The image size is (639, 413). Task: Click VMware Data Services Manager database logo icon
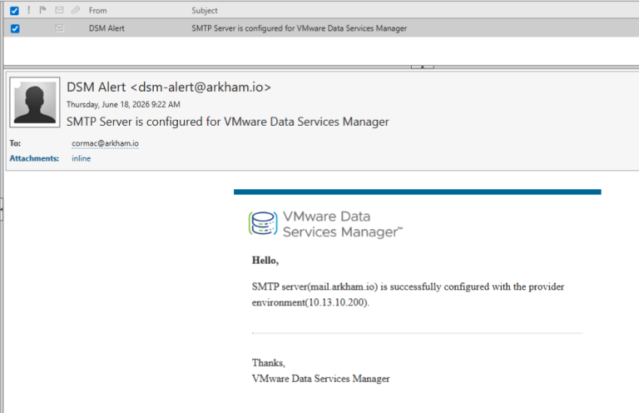tap(263, 223)
